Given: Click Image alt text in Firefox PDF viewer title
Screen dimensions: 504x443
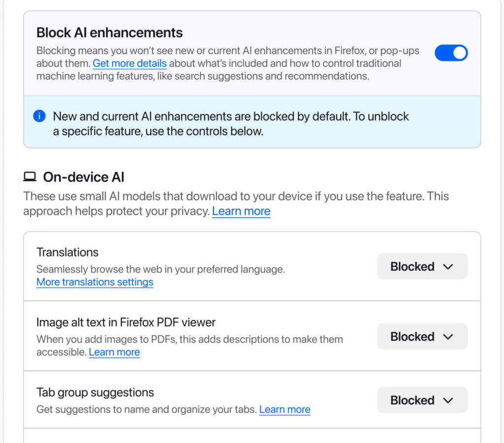Looking at the screenshot, I should point(126,323).
